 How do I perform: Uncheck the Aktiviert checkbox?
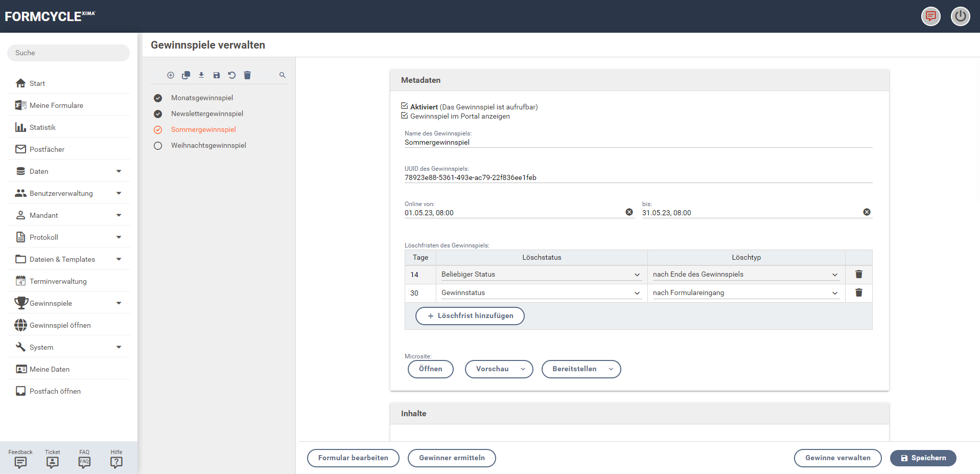(405, 106)
